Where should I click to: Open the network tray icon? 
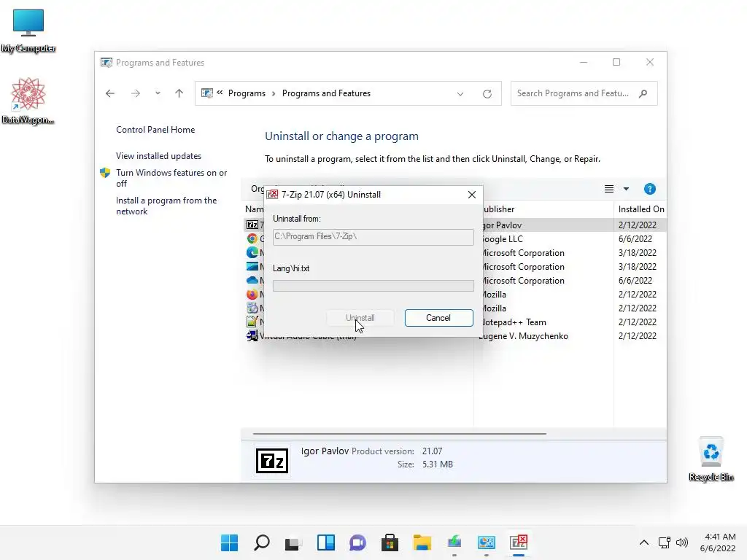pyautogui.click(x=665, y=542)
